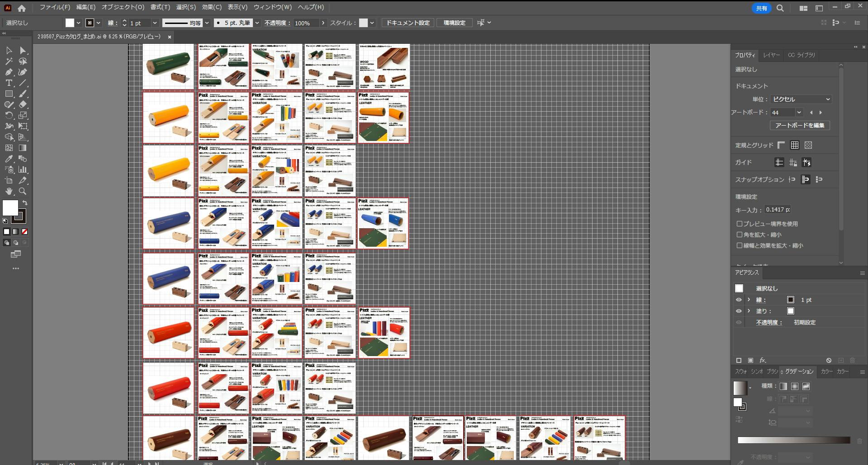This screenshot has width=868, height=465.
Task: Select the Eyedropper tool
Action: pos(9,159)
